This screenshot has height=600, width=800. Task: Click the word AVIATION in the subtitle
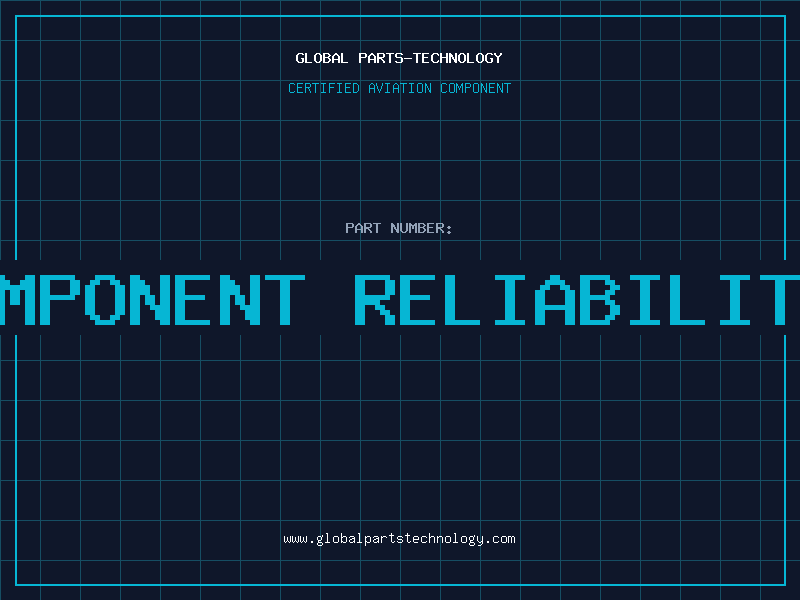pos(400,88)
